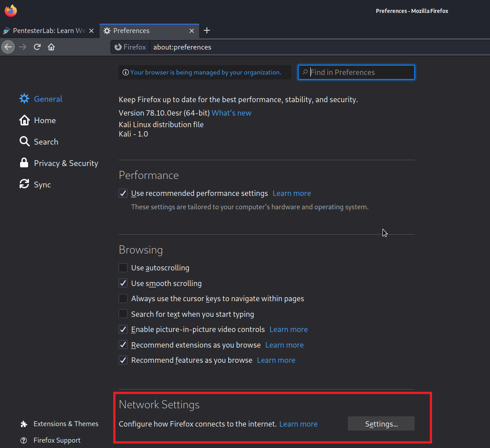This screenshot has width=490, height=448.
Task: Uncheck Use recommended performance settings
Action: [123, 193]
